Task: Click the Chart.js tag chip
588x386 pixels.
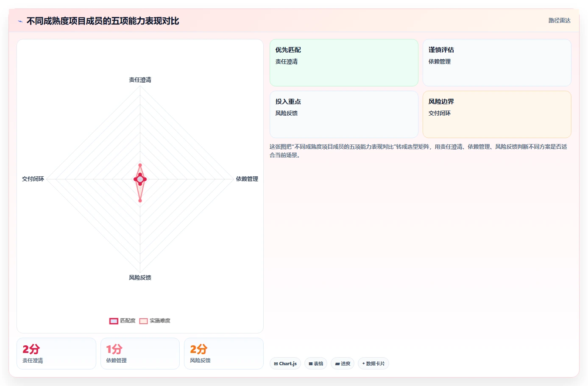Action: click(x=285, y=364)
